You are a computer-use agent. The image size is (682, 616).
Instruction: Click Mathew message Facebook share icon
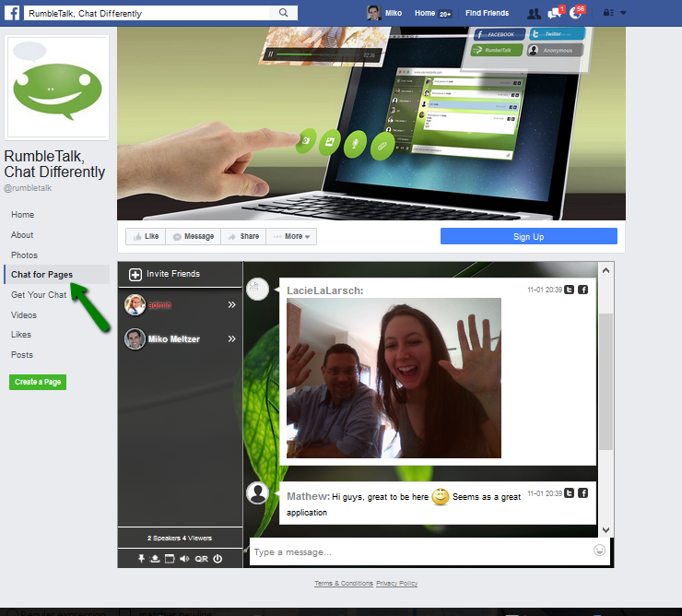click(583, 492)
